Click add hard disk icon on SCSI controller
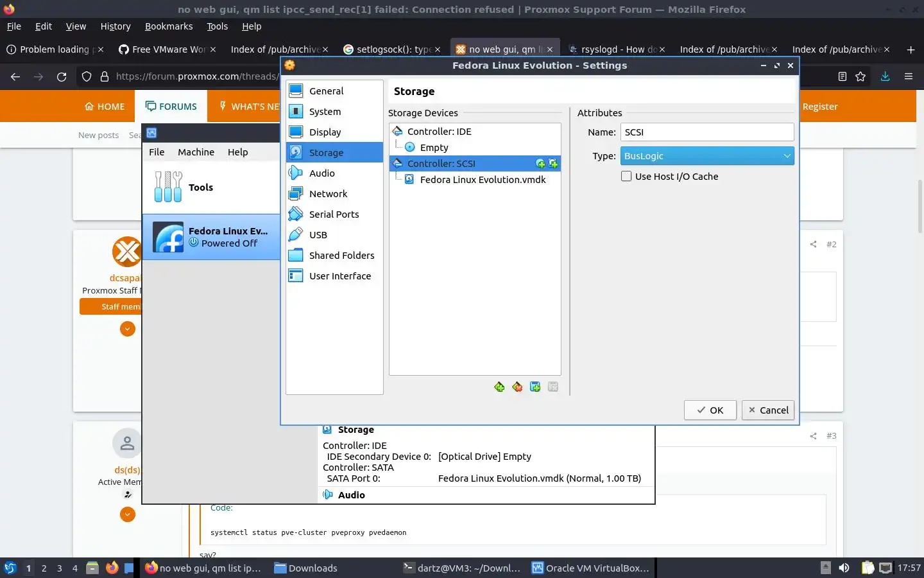Viewport: 924px width, 578px height. click(x=553, y=164)
